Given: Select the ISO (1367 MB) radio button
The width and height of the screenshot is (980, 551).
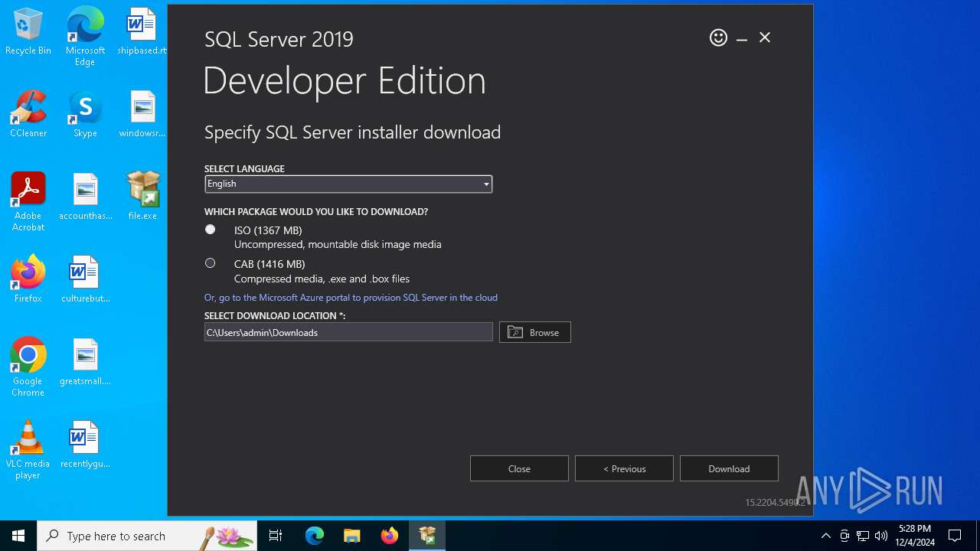Looking at the screenshot, I should click(210, 230).
